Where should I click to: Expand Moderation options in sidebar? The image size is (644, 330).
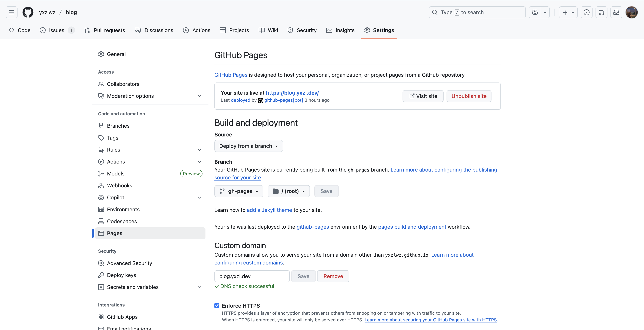tap(199, 96)
